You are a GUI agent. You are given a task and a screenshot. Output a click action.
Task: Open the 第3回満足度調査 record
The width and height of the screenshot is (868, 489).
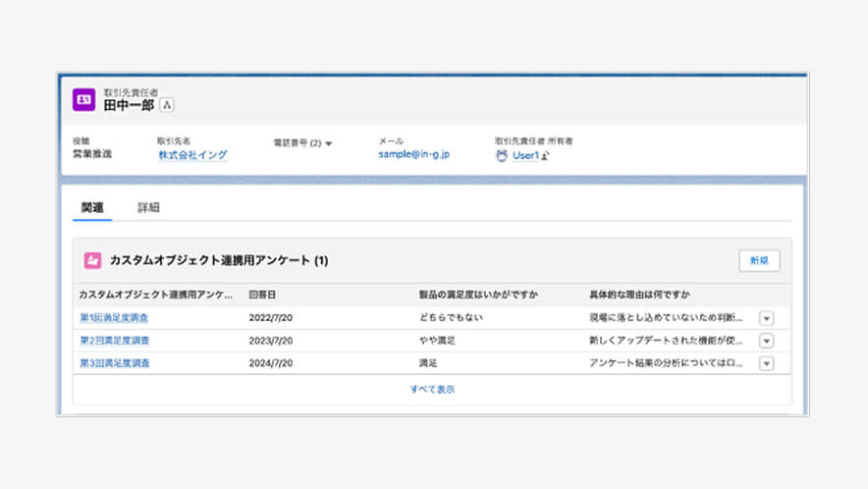click(x=115, y=363)
